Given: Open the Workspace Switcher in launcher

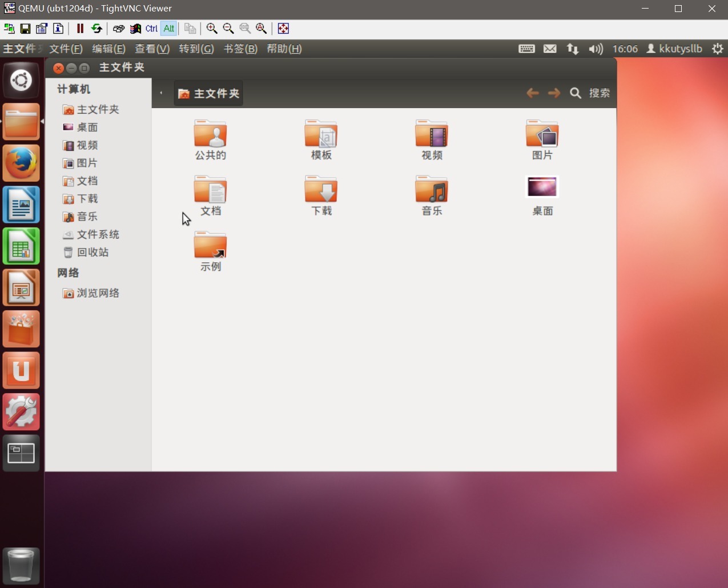Looking at the screenshot, I should pyautogui.click(x=21, y=453).
